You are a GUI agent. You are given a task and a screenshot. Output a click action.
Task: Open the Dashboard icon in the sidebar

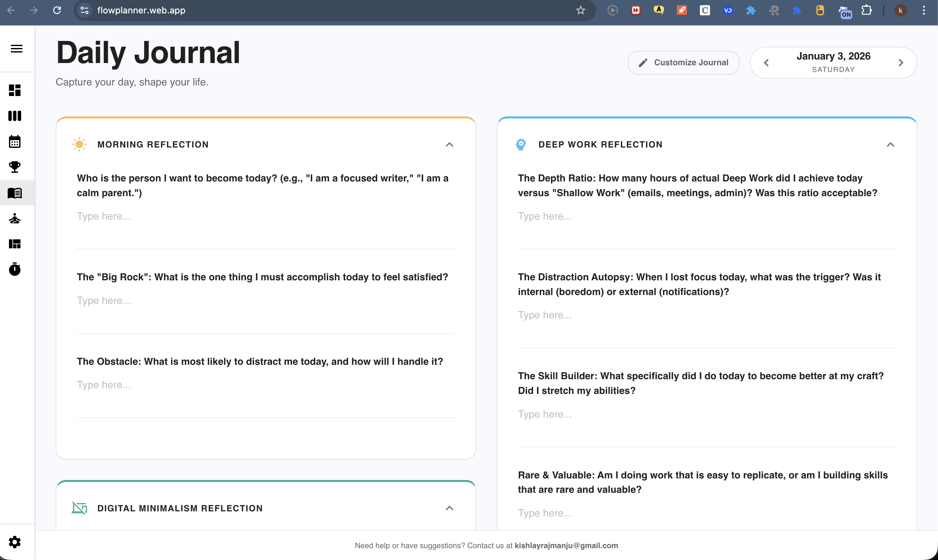pos(14,91)
